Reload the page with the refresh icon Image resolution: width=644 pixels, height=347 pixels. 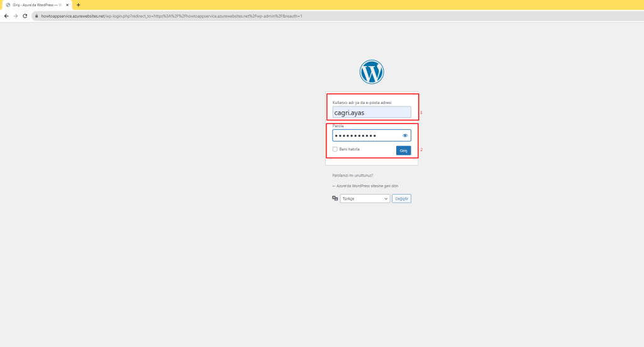tap(25, 16)
